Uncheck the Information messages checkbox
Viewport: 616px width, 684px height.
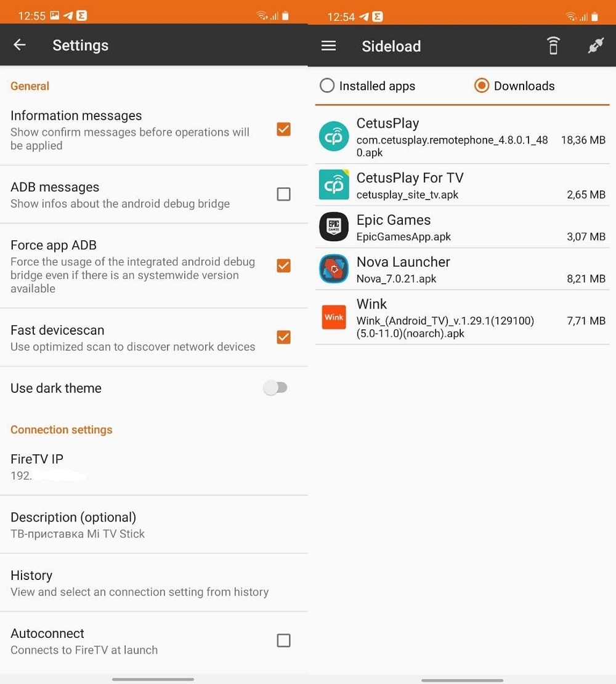[284, 129]
